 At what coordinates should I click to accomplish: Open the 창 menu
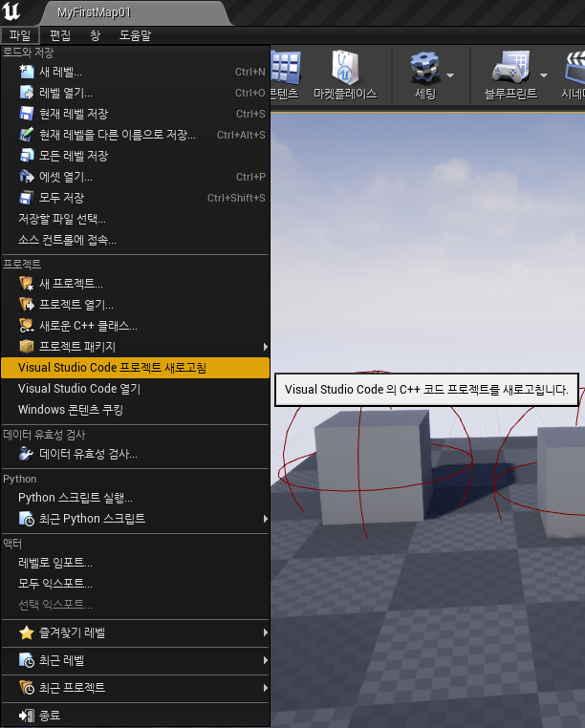(x=96, y=35)
